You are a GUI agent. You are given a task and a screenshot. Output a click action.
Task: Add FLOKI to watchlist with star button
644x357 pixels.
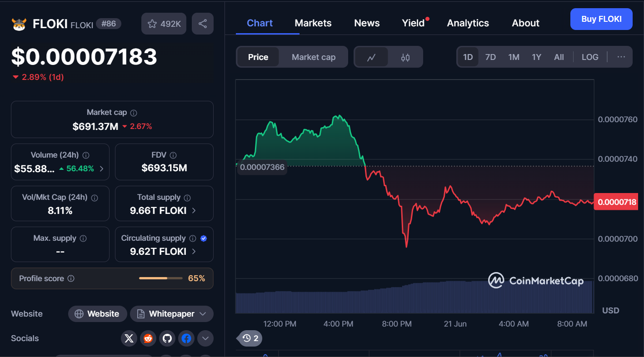tap(164, 24)
